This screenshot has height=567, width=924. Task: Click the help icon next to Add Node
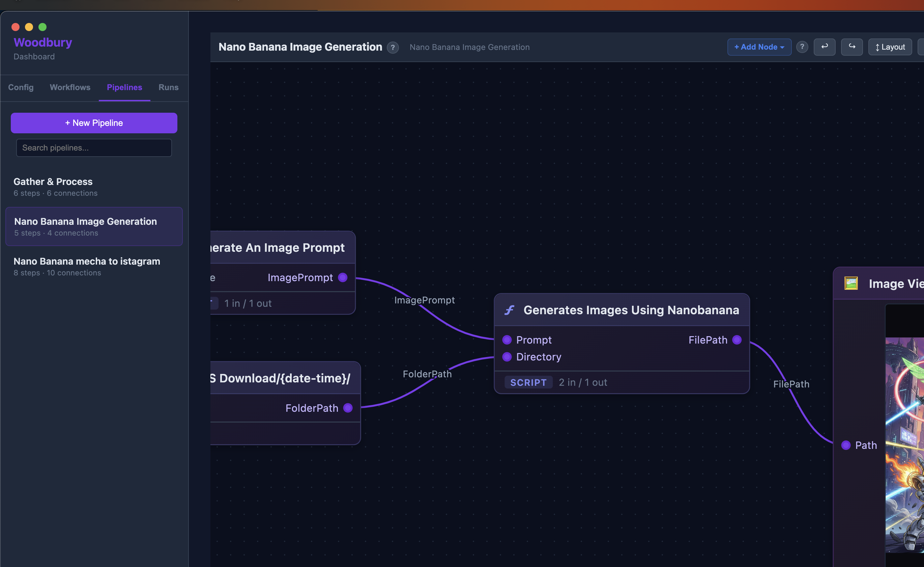coord(802,47)
